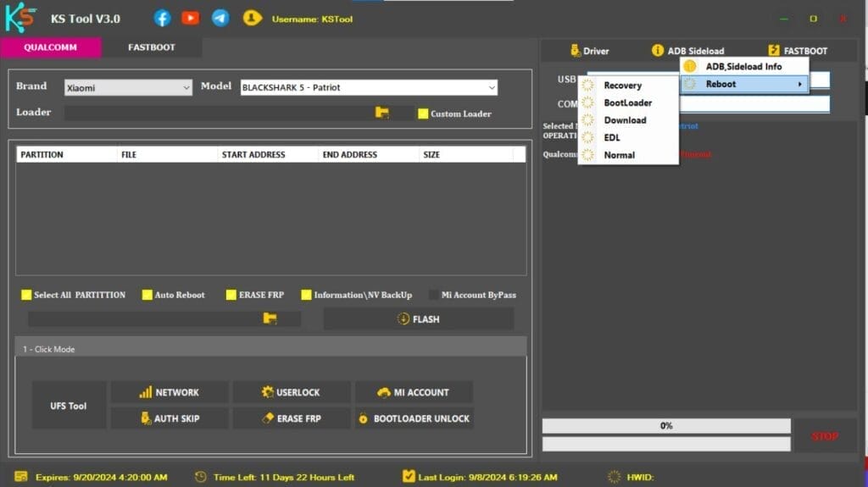Click the Time Left clock icon

[200, 477]
